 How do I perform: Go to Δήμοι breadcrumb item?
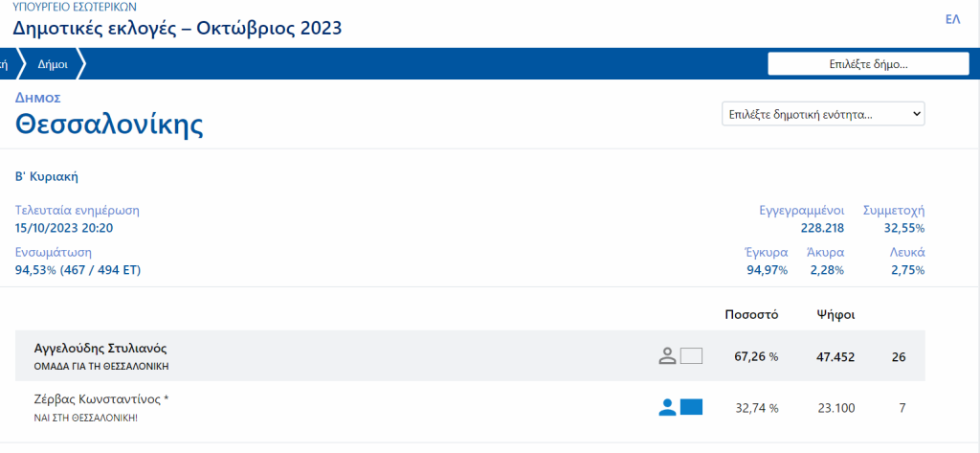tap(53, 64)
